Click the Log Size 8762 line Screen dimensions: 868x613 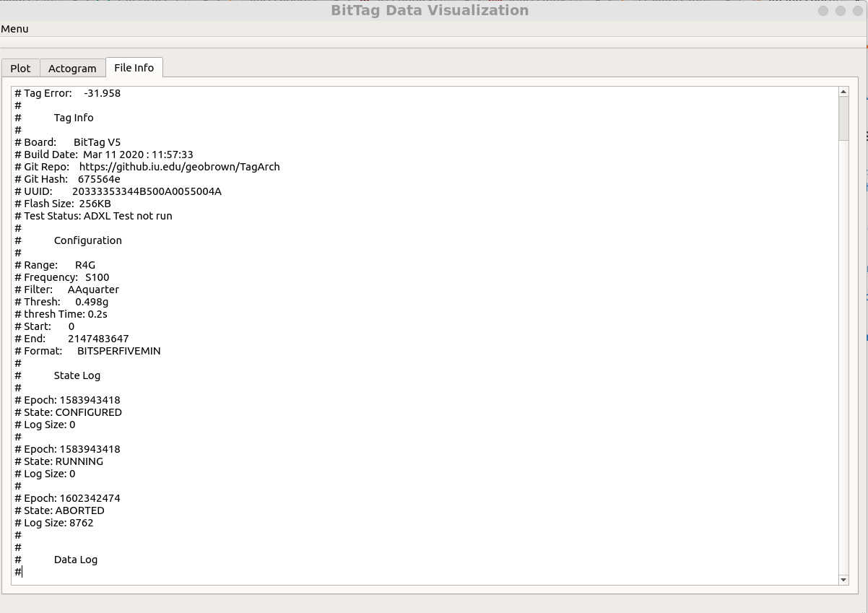(x=53, y=523)
